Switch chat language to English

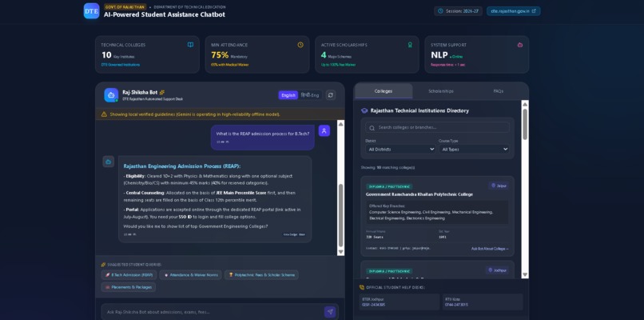pos(288,95)
